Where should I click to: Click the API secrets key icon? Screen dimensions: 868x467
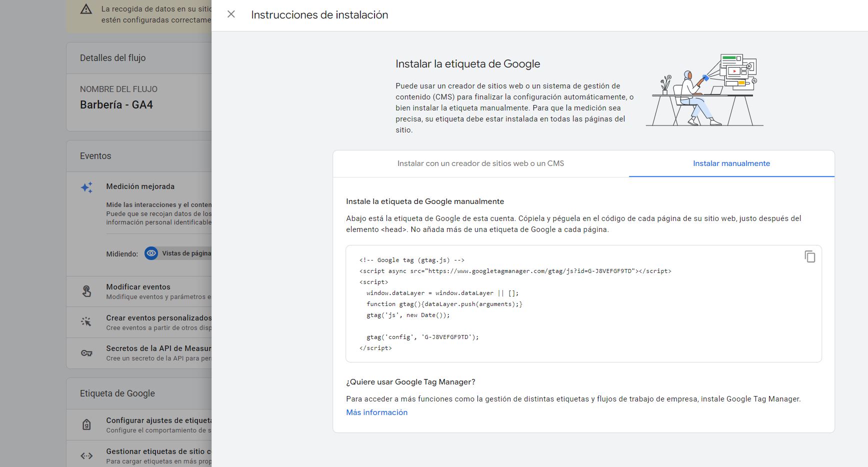86,353
